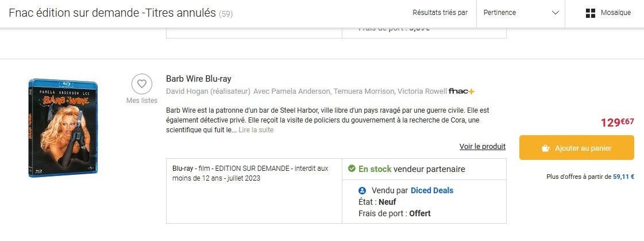Open the Pertinence sort dropdown
The image size is (644, 241).
pyautogui.click(x=520, y=13)
